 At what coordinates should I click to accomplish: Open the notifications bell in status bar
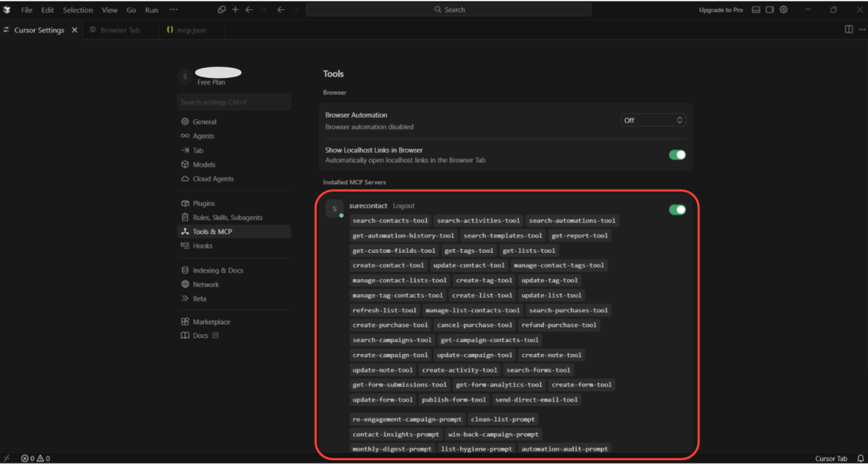(x=860, y=458)
